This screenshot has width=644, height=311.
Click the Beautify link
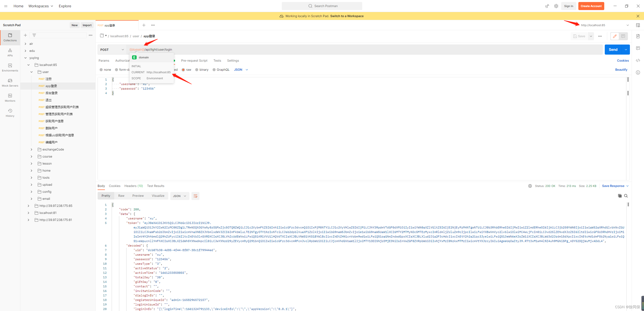click(x=621, y=70)
